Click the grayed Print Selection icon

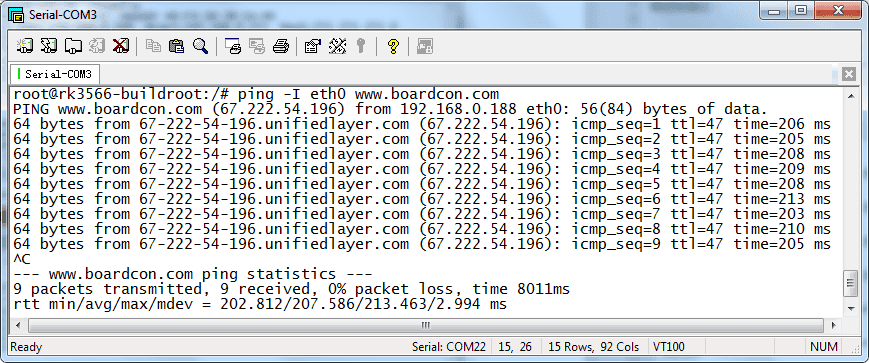[257, 46]
